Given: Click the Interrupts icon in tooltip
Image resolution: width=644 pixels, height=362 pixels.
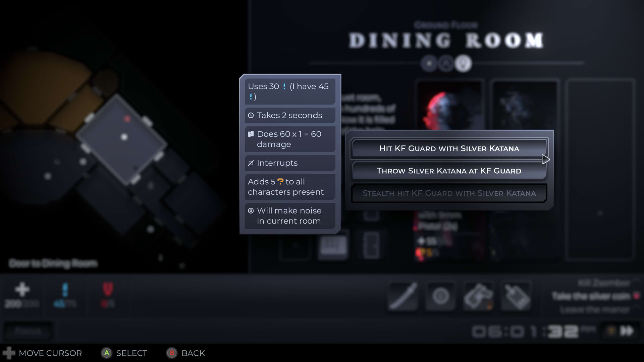Looking at the screenshot, I should point(251,163).
